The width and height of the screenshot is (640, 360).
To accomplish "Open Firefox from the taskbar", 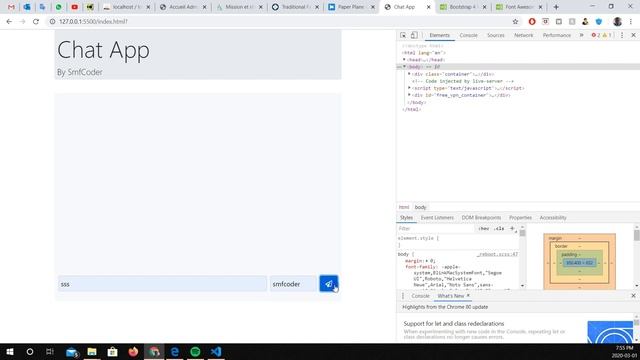I will click(133, 351).
